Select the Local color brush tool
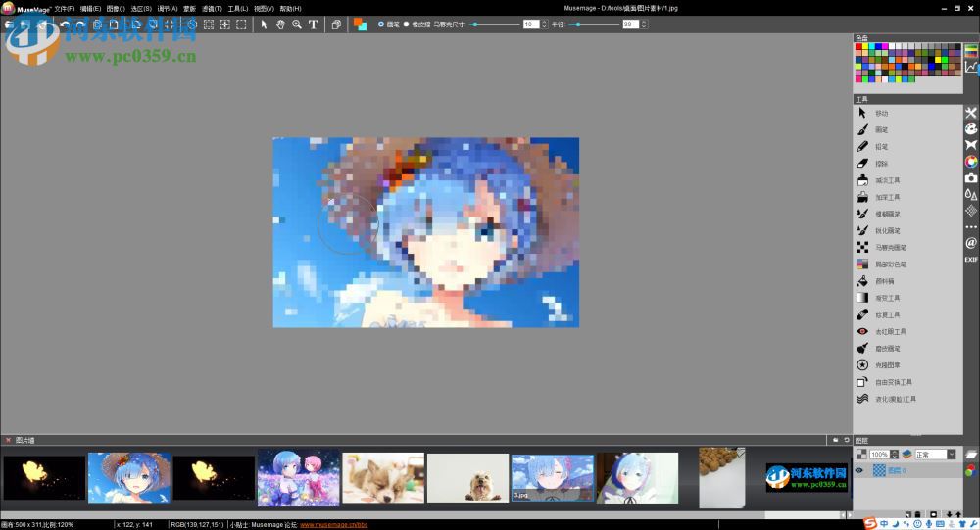 click(862, 265)
